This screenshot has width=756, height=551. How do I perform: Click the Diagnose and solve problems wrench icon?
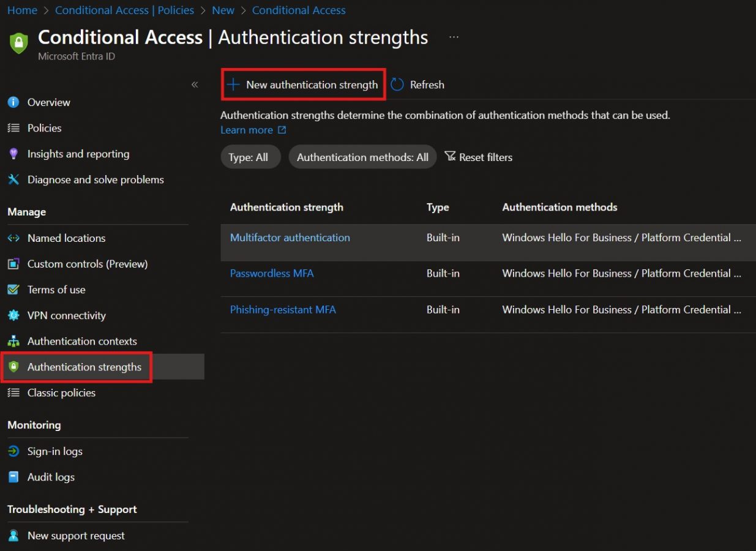pos(13,179)
